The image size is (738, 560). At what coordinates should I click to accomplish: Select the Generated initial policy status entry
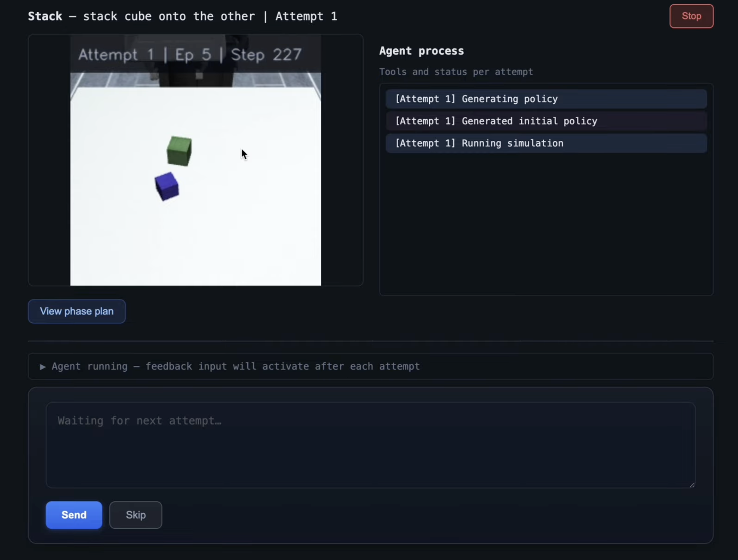pos(546,121)
